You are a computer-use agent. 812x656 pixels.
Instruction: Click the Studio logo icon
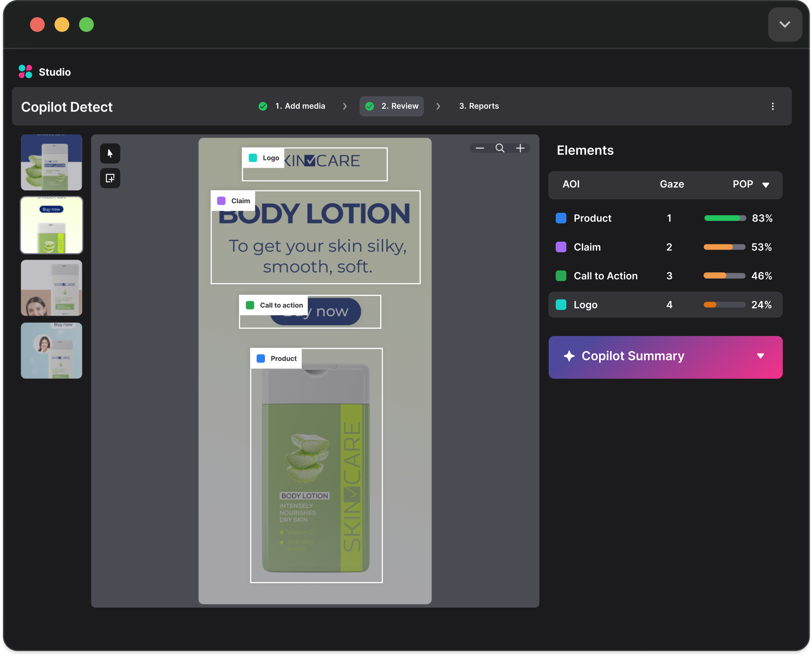pyautogui.click(x=25, y=72)
